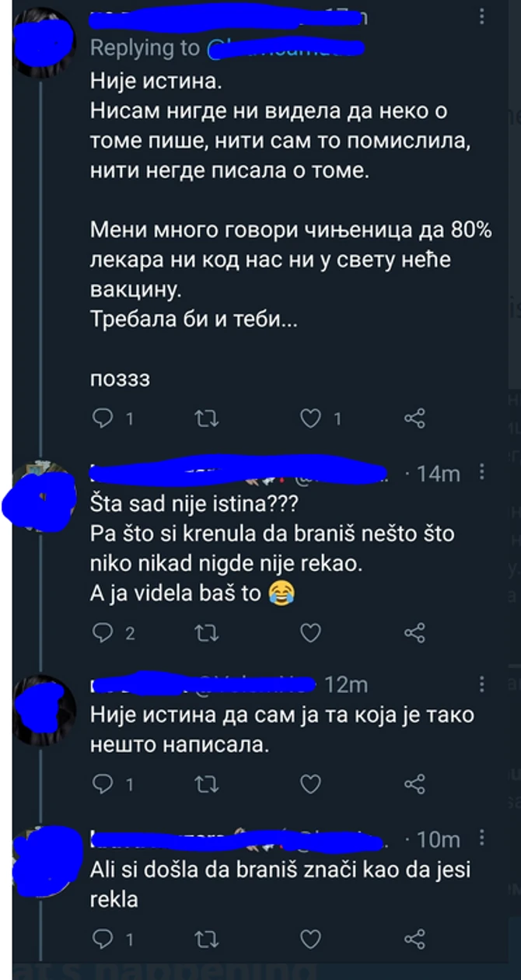The height and width of the screenshot is (980, 521).
Task: Open the top tweet author's profile picture
Action: coord(43,35)
